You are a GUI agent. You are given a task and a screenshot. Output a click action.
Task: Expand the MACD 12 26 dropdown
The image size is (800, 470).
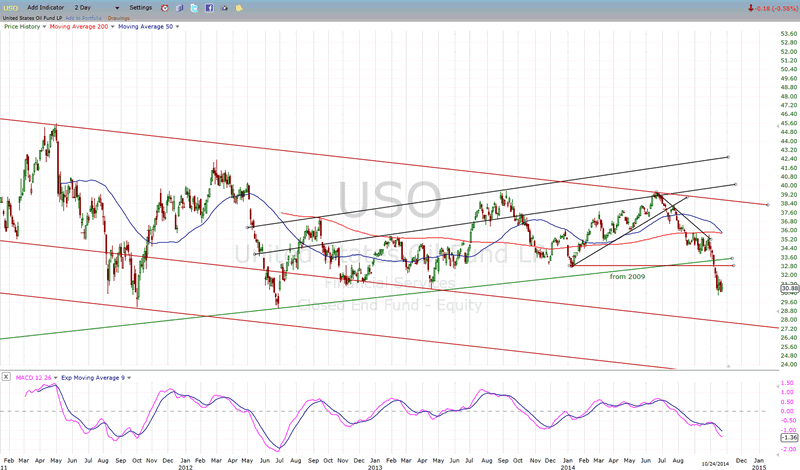(x=56, y=378)
